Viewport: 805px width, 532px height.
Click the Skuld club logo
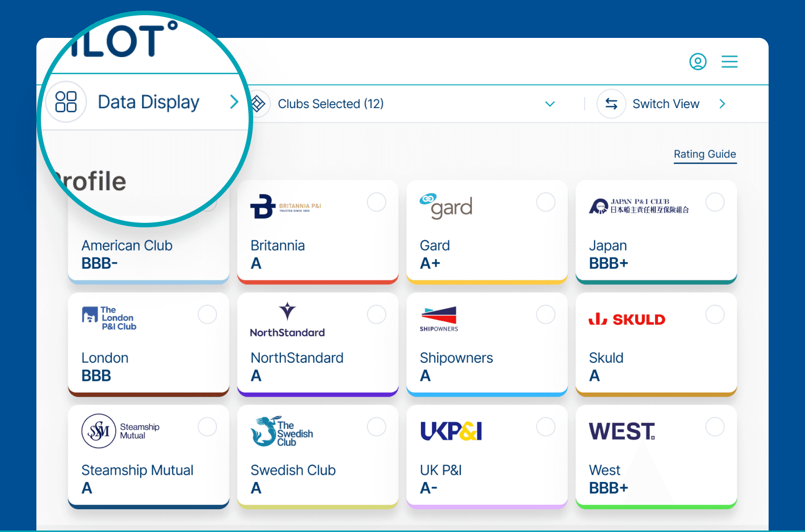click(x=627, y=319)
